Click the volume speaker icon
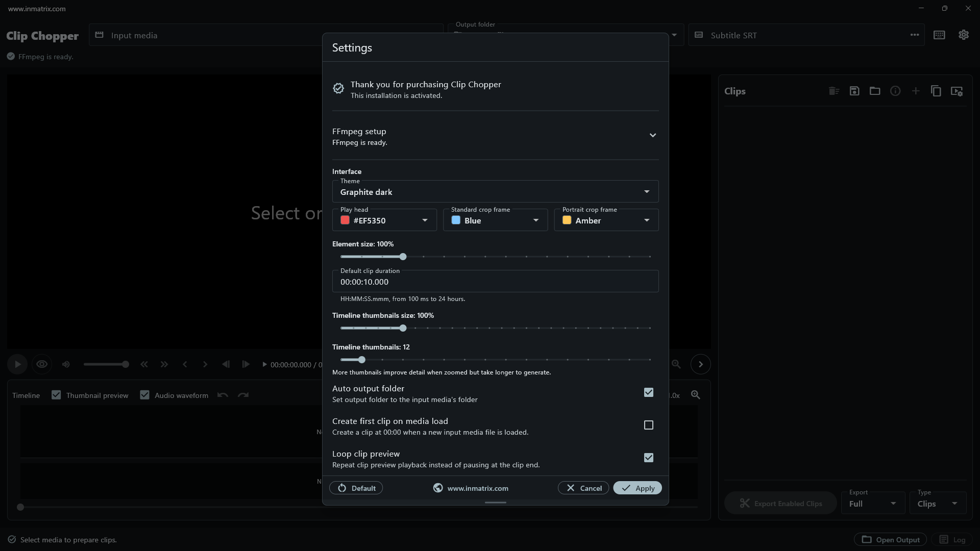Viewport: 980px width, 551px height. tap(66, 364)
